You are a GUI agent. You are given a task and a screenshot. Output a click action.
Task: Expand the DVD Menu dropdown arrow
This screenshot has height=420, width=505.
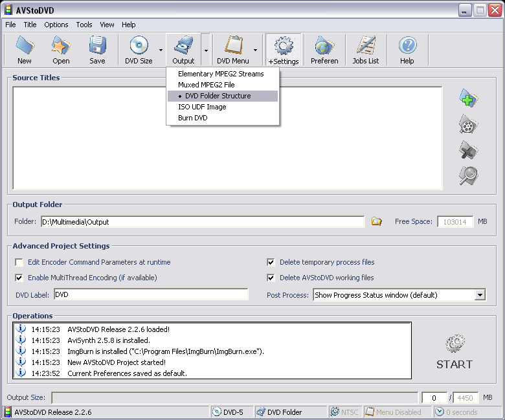(255, 50)
